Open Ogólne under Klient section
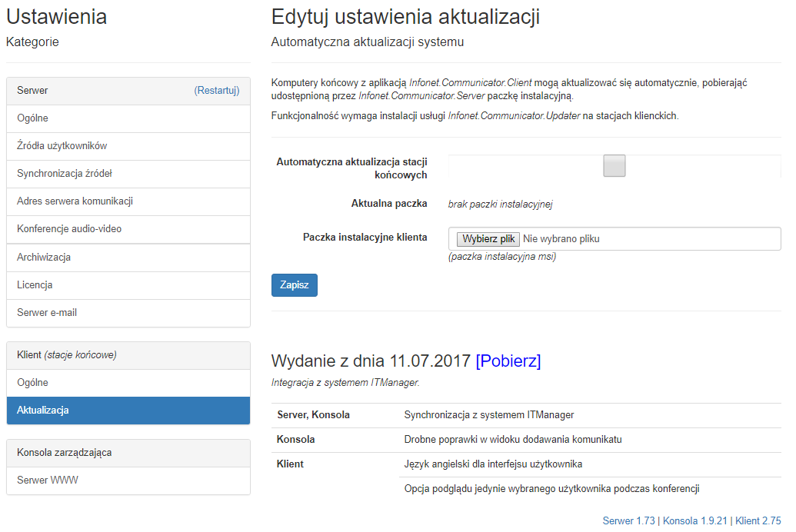The image size is (796, 532). [33, 383]
